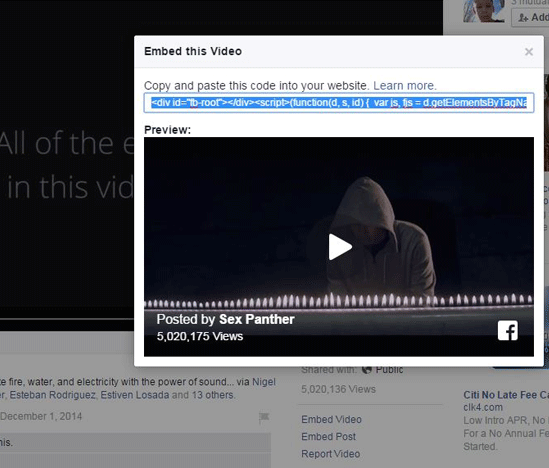Click the flag icon beside the date
The width and height of the screenshot is (549, 468).
tap(264, 417)
